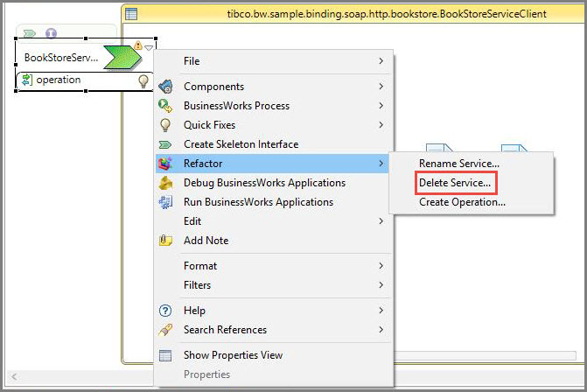The height and width of the screenshot is (392, 587).
Task: Open the Components submenu
Action: click(274, 87)
